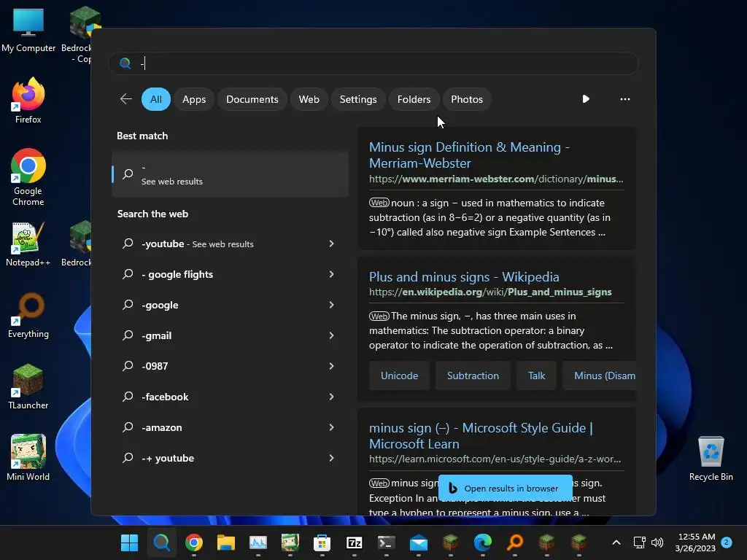747x560 pixels.
Task: Switch to the Documents filter
Action: [252, 99]
